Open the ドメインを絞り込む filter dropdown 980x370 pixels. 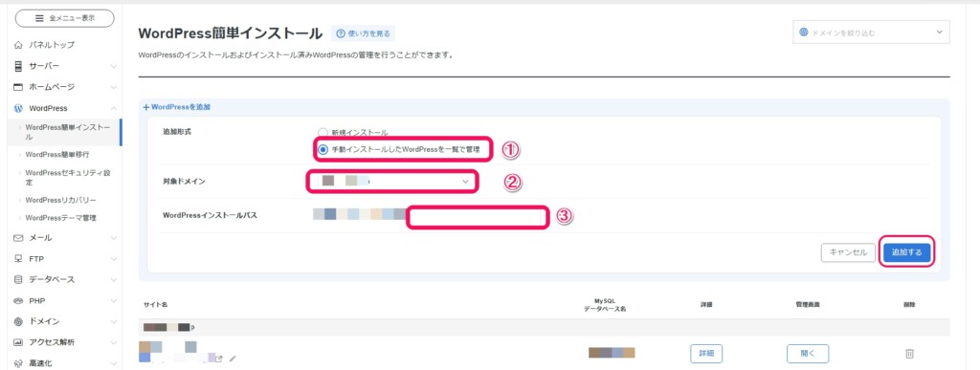point(871,33)
